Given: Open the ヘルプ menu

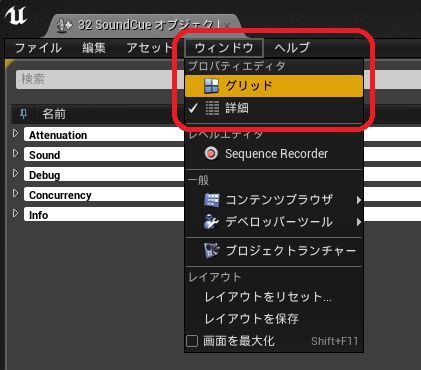Looking at the screenshot, I should (292, 48).
